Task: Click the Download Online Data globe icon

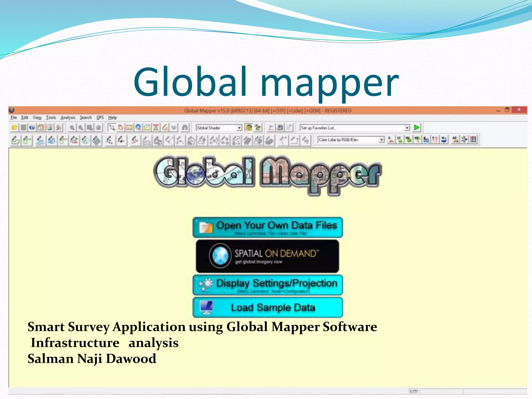Action: click(32, 128)
